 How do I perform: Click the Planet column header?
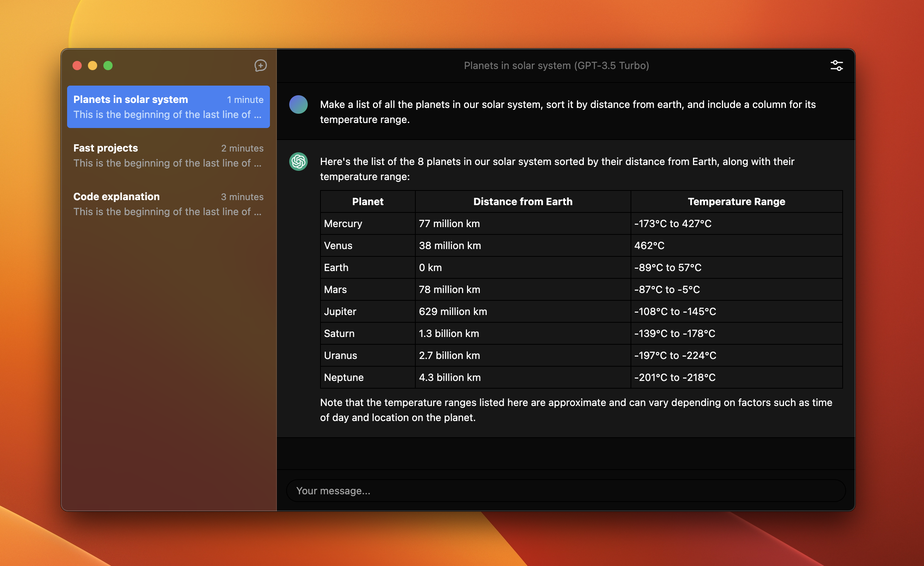(x=368, y=202)
